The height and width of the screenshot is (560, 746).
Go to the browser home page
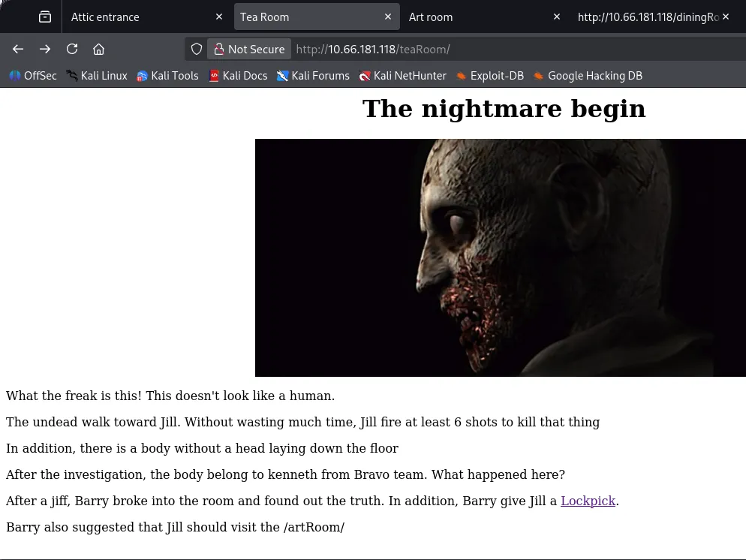click(x=98, y=49)
